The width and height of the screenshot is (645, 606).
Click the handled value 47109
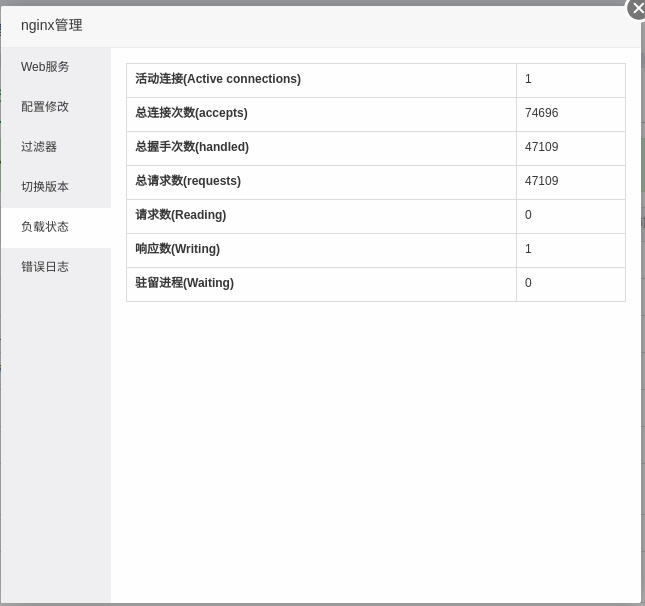[541, 147]
